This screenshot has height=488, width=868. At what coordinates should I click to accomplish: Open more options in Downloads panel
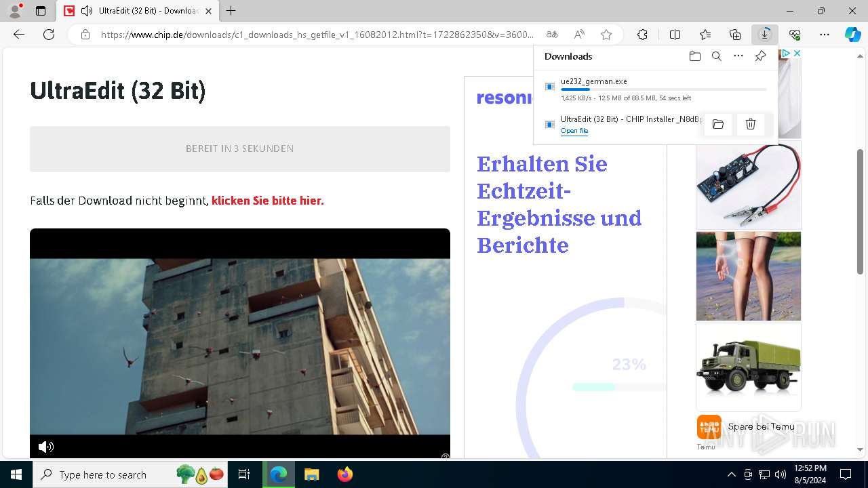click(x=738, y=56)
